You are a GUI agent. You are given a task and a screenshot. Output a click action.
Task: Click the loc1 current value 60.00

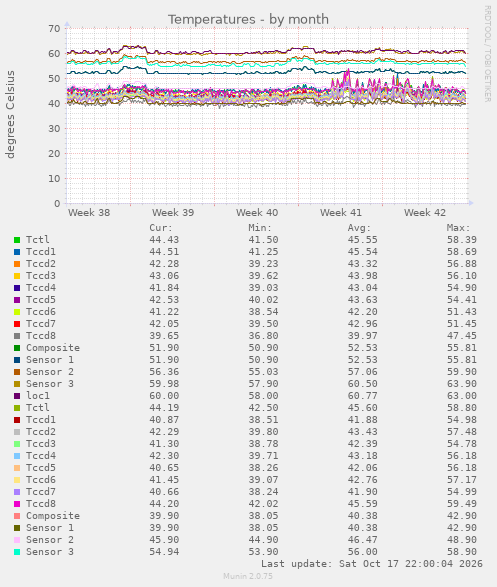tap(164, 396)
